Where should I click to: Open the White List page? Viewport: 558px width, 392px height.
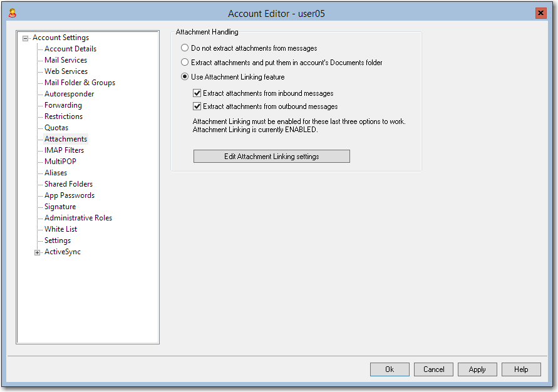(60, 229)
